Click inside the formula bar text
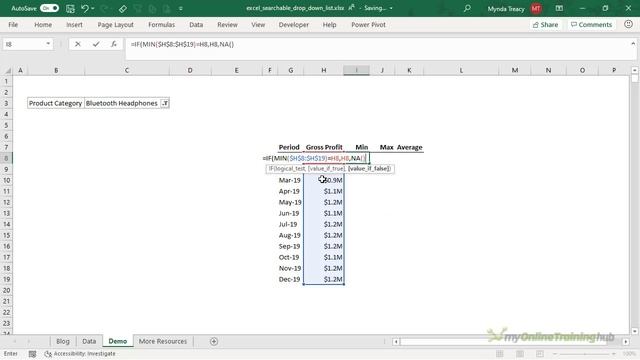 pos(182,44)
